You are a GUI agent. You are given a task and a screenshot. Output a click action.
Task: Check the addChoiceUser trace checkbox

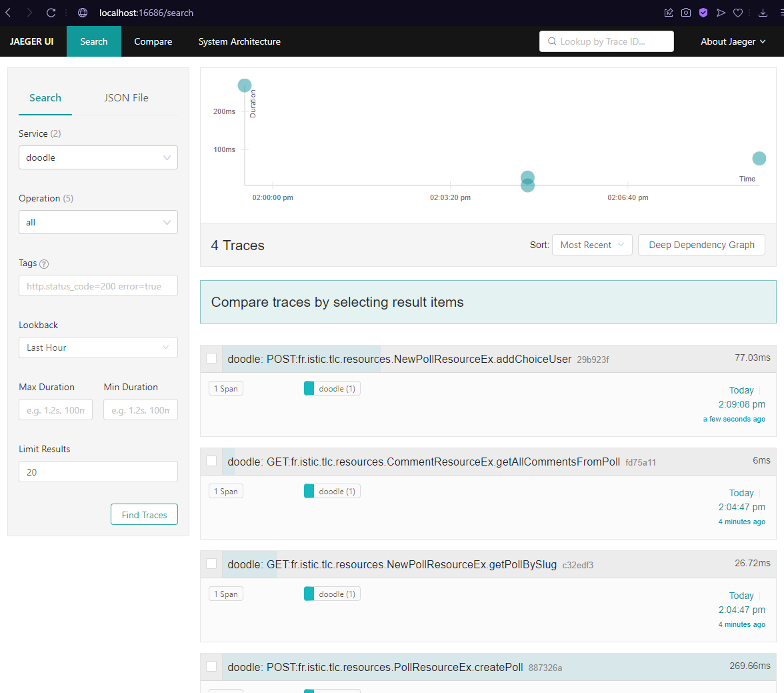[211, 359]
